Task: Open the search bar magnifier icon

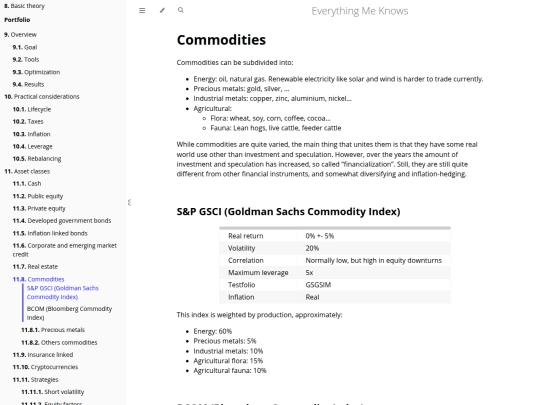Action: click(181, 10)
